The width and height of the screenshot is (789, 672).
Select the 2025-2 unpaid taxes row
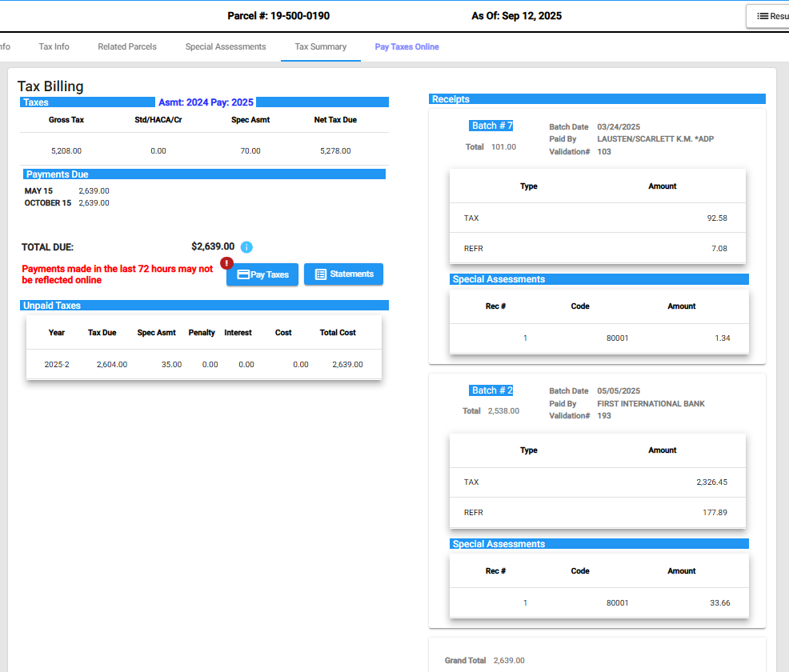tap(204, 364)
